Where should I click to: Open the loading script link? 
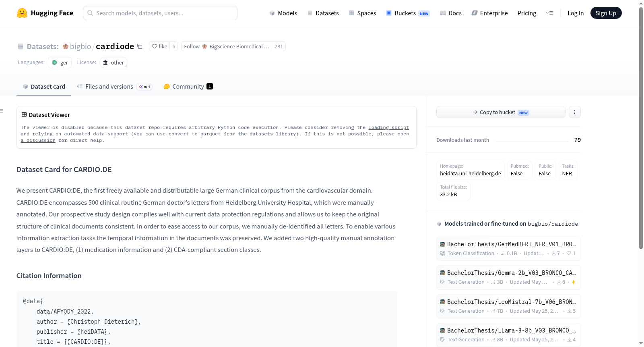point(388,127)
